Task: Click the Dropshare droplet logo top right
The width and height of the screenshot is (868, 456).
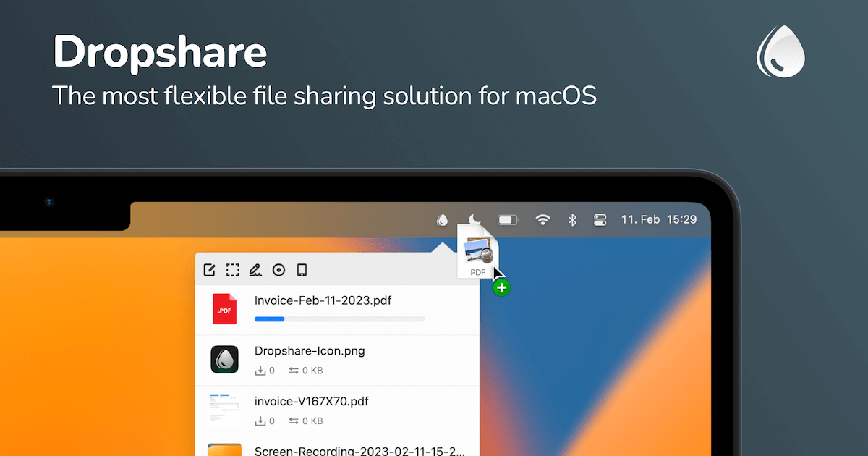Action: point(780,51)
